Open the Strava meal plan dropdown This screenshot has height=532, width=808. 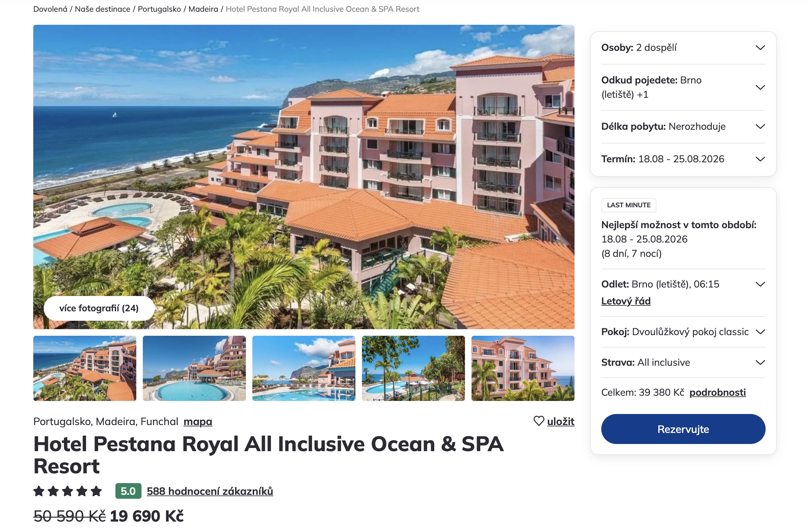683,362
